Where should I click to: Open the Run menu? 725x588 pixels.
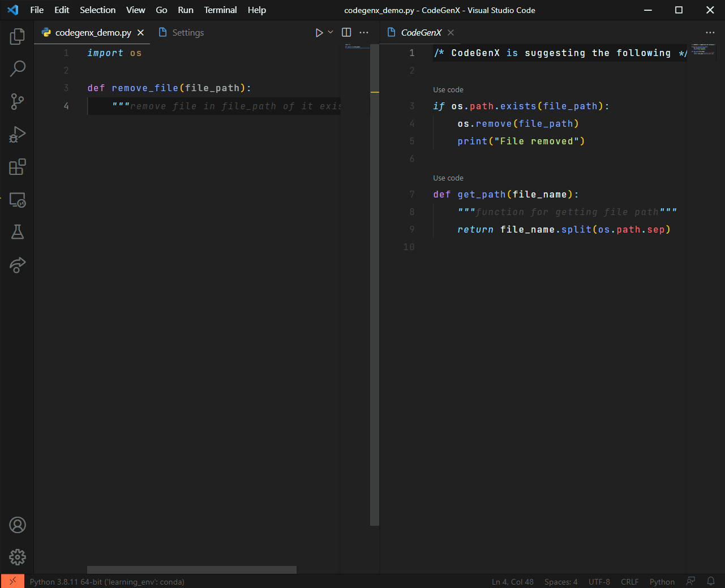pos(186,10)
